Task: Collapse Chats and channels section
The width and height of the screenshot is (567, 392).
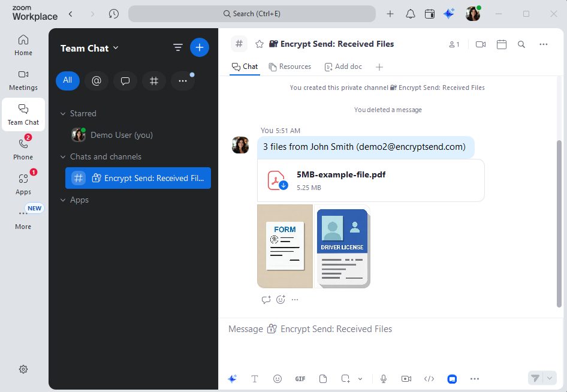Action: point(63,156)
